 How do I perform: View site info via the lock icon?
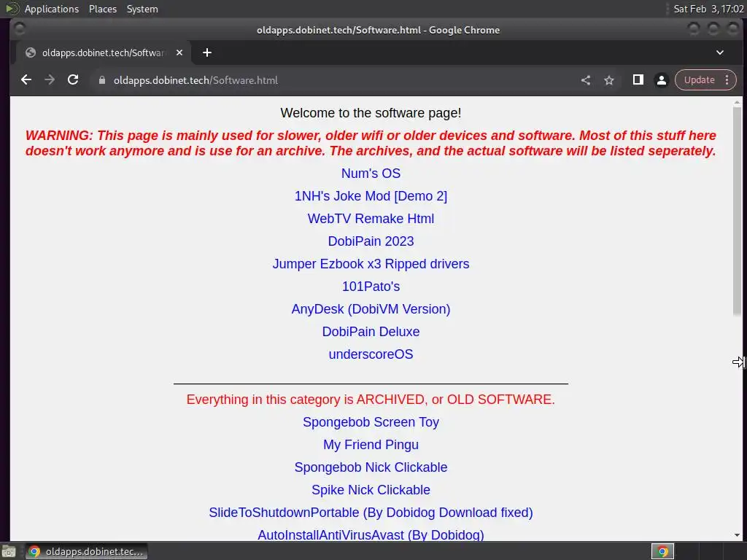point(101,80)
